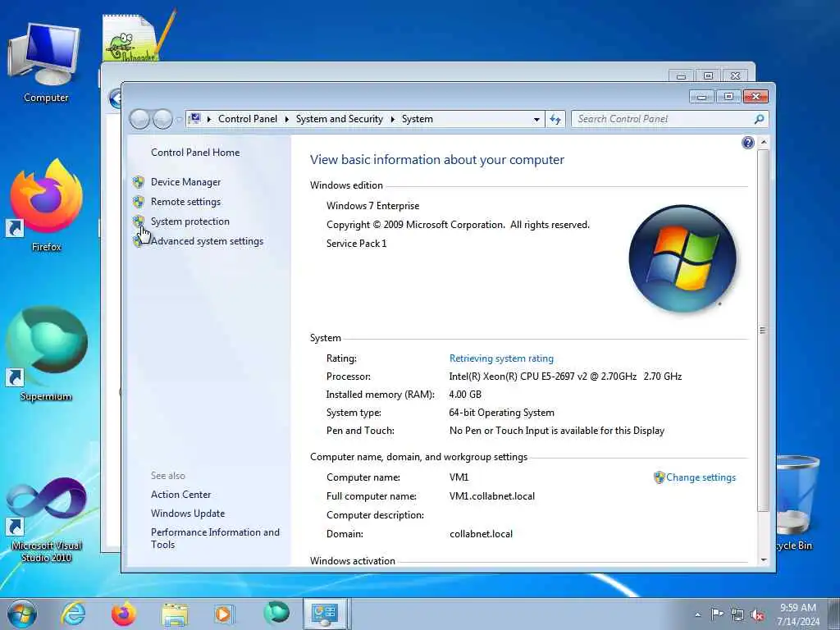Click Change settings for computer name
Viewport: 840px width, 630px height.
(x=701, y=477)
